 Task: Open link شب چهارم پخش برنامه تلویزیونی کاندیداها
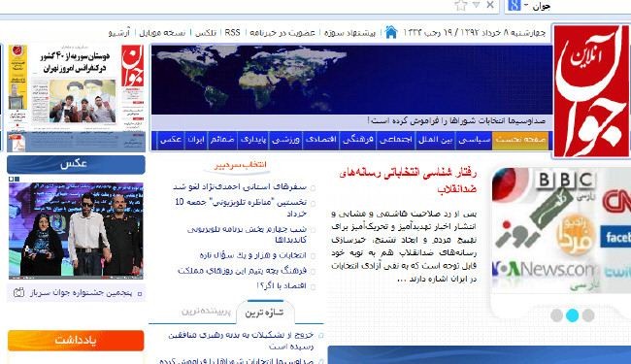(x=248, y=234)
